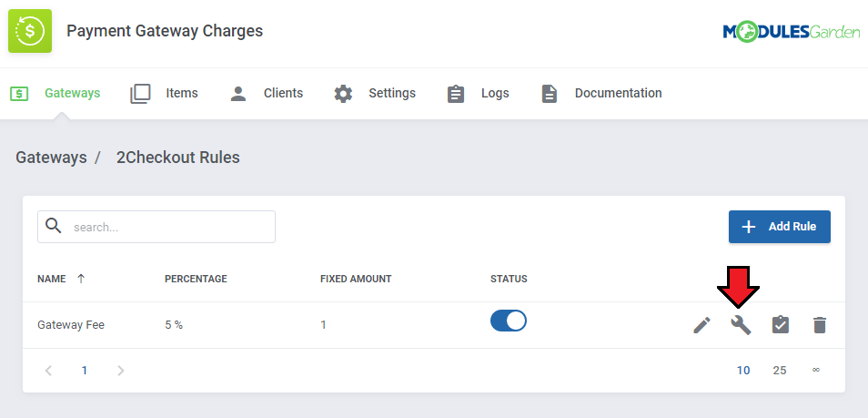The width and height of the screenshot is (868, 418).
Task: Add a new rule
Action: click(780, 227)
